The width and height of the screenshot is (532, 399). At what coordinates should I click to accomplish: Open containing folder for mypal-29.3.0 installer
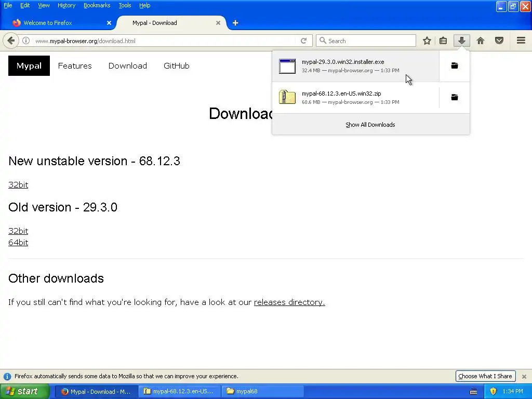tap(454, 66)
